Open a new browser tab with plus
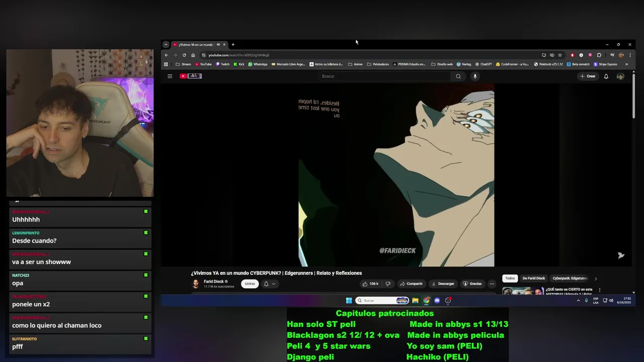Image resolution: width=644 pixels, height=362 pixels. coord(233,44)
